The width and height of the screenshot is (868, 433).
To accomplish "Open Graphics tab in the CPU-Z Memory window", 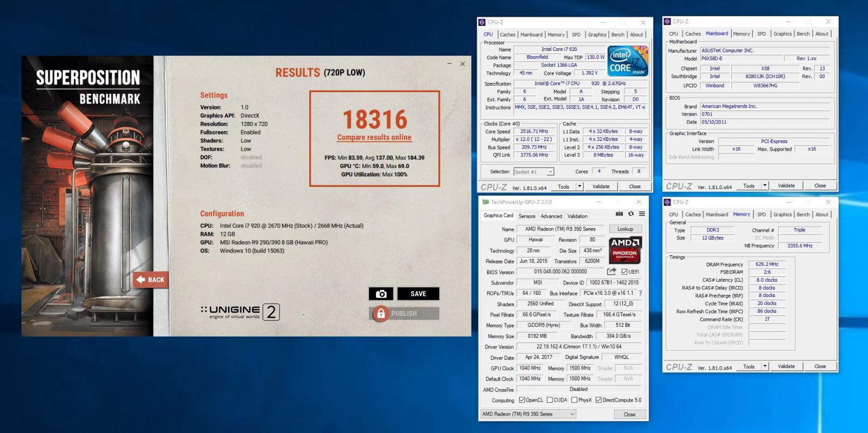I will point(782,215).
